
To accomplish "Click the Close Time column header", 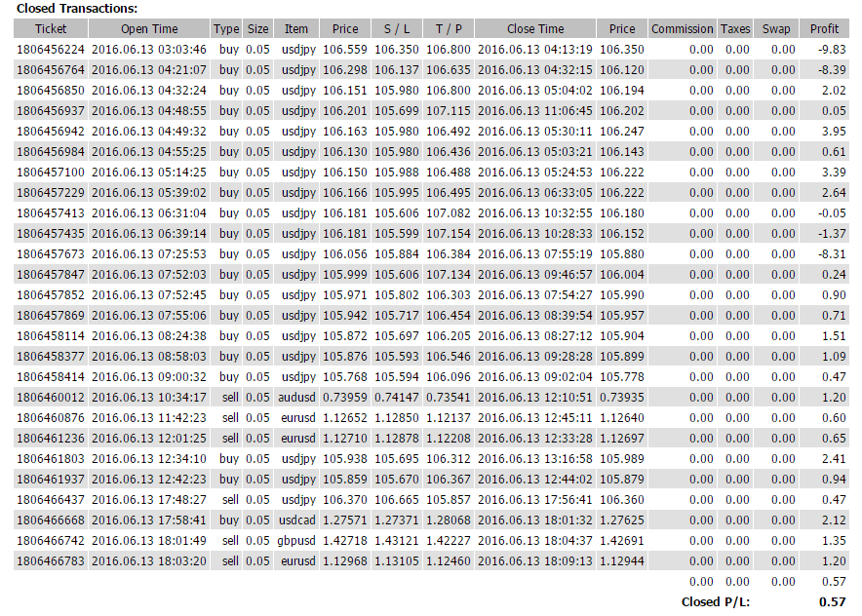I will 535,29.
